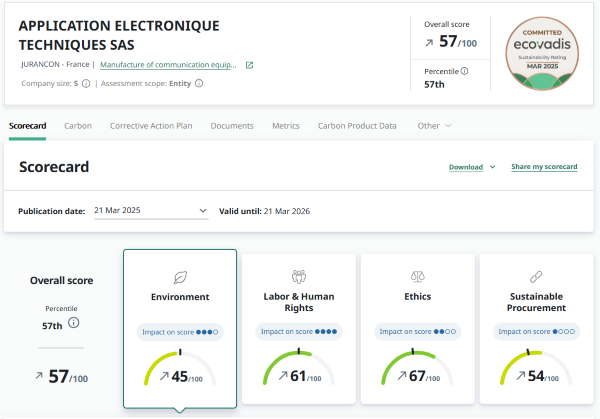The image size is (600, 419).
Task: Click the header Overall score 57/100 value
Action: coord(458,41)
